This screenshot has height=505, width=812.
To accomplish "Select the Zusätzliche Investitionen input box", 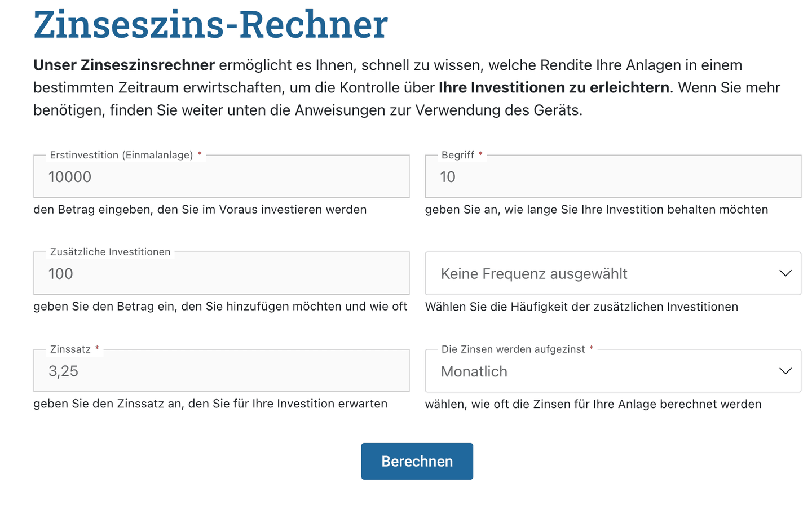I will (x=221, y=274).
